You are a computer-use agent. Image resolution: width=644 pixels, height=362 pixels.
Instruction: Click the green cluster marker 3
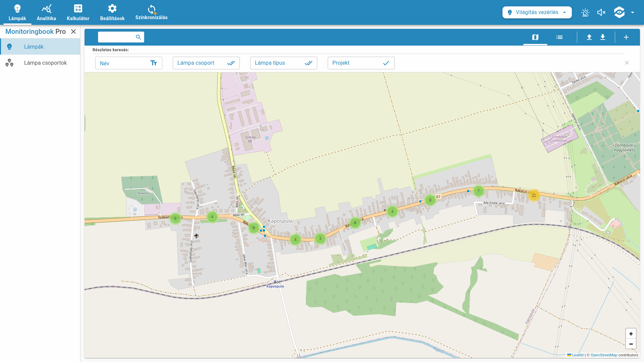320,239
